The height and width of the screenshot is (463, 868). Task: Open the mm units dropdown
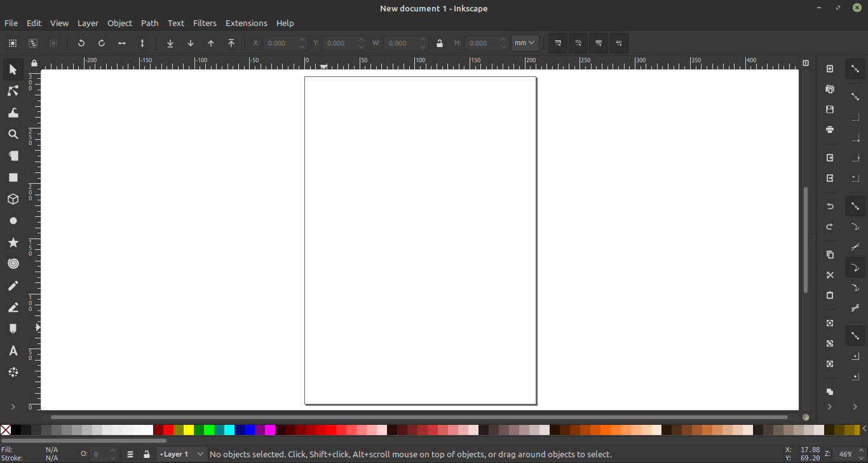click(x=526, y=43)
